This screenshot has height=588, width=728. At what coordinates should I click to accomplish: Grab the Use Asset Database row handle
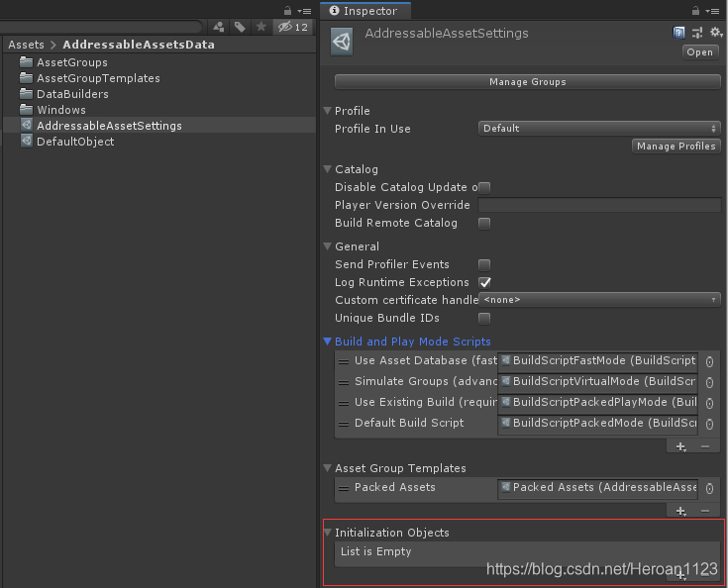click(344, 362)
